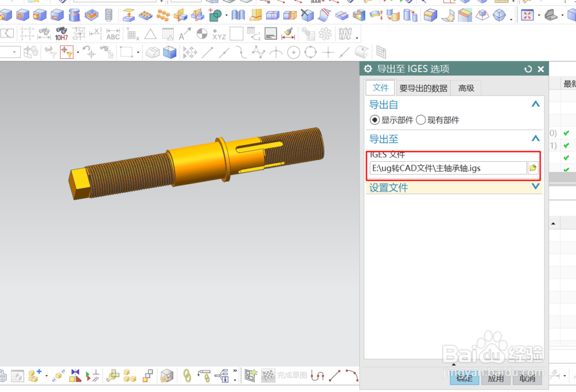Collapse the 导出至 section
Screen dimensions: 576x392
tap(536, 139)
